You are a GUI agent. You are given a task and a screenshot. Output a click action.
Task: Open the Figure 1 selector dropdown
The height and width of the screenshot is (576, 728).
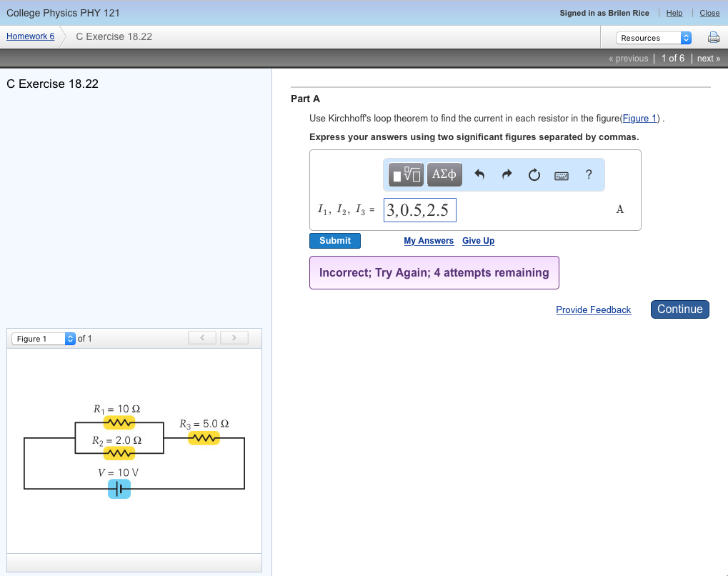coord(44,337)
